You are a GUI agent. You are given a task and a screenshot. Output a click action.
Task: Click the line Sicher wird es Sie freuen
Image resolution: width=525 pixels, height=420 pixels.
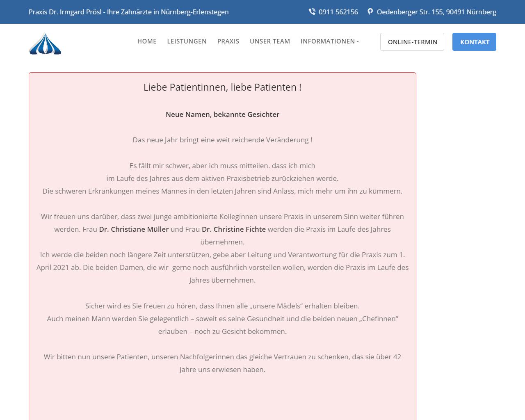pos(222,306)
